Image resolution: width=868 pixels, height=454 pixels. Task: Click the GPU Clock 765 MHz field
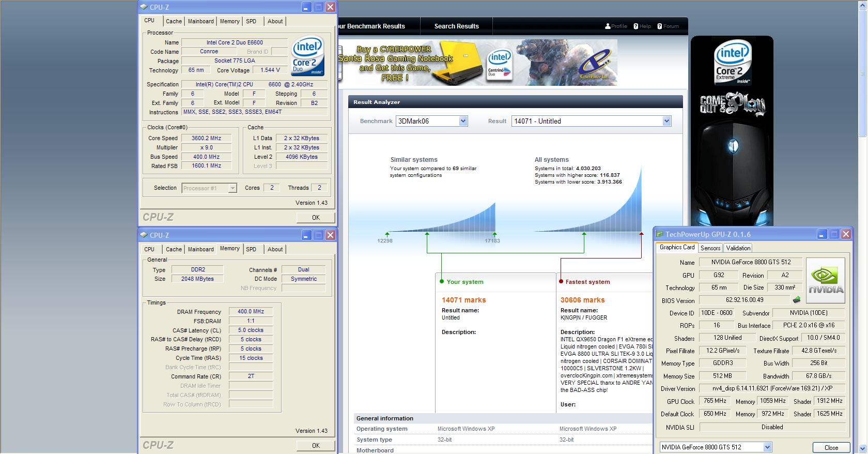coord(715,401)
